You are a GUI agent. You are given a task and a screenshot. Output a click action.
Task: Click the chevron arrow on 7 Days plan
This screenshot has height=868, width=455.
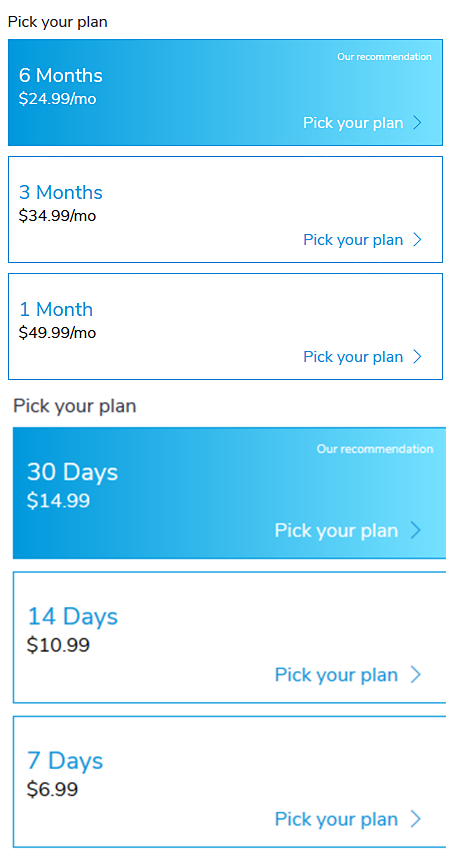(x=416, y=819)
